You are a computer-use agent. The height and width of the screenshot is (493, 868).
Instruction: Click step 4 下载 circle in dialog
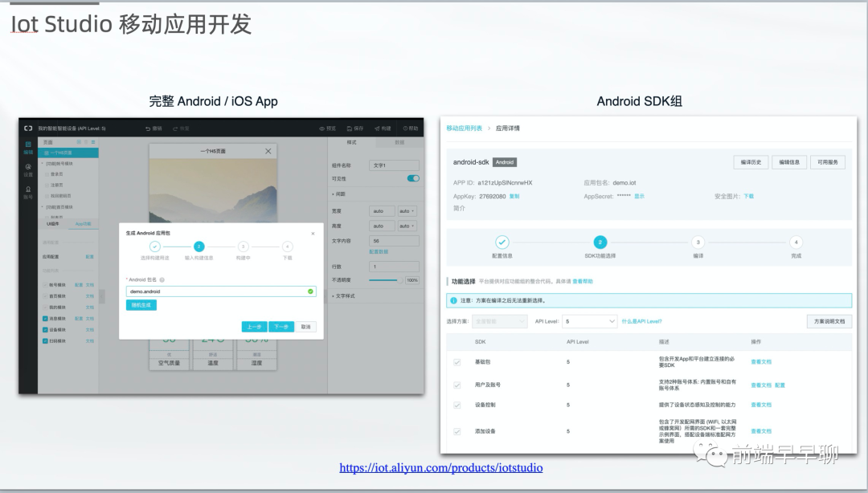click(287, 246)
